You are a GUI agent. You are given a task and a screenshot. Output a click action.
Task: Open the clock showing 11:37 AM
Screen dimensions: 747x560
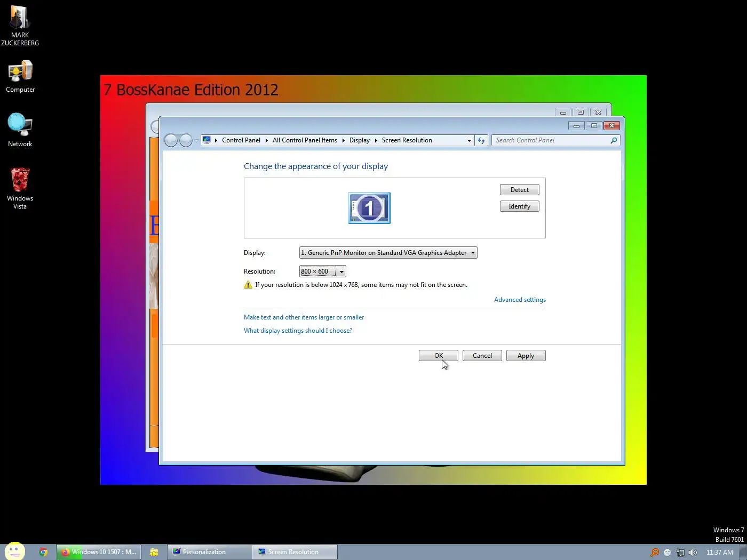click(x=719, y=553)
